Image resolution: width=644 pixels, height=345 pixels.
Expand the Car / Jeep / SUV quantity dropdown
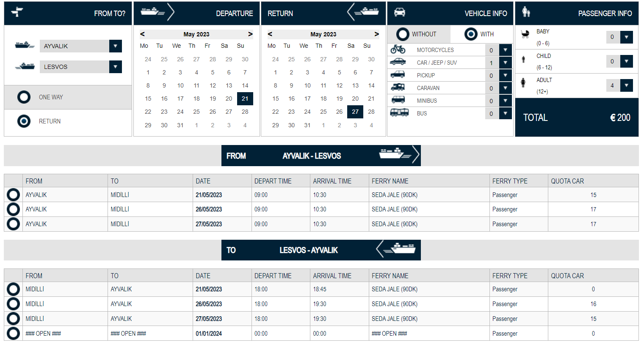(505, 63)
